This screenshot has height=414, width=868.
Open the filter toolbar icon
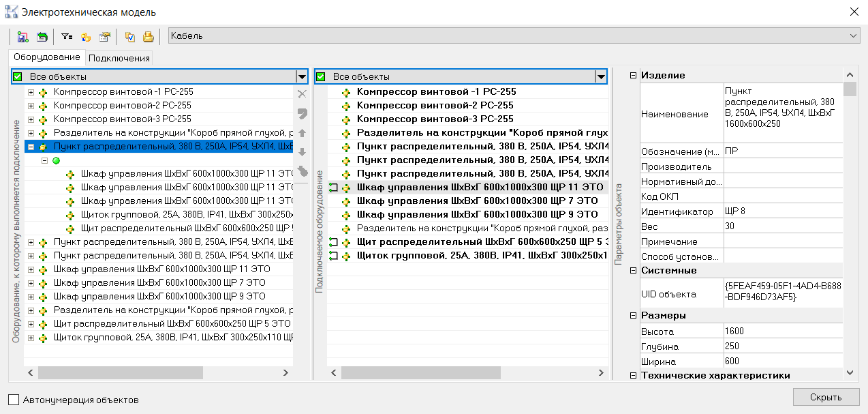[x=67, y=37]
